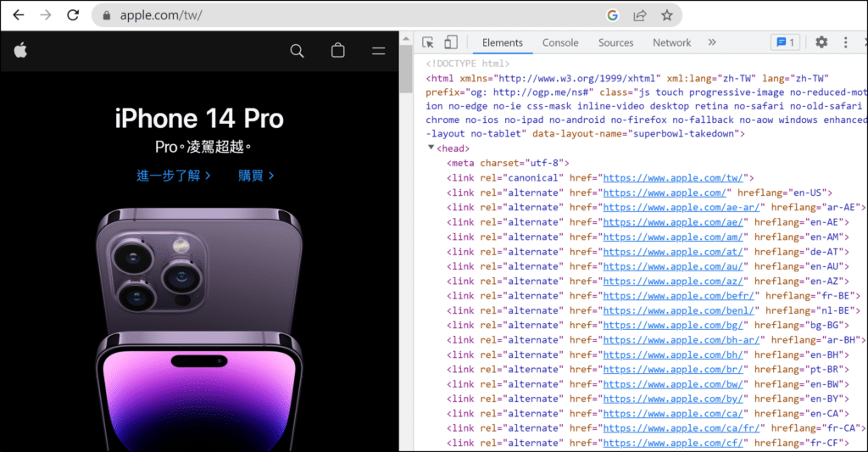Click the share page icon in address bar
The image size is (868, 452).
[640, 15]
